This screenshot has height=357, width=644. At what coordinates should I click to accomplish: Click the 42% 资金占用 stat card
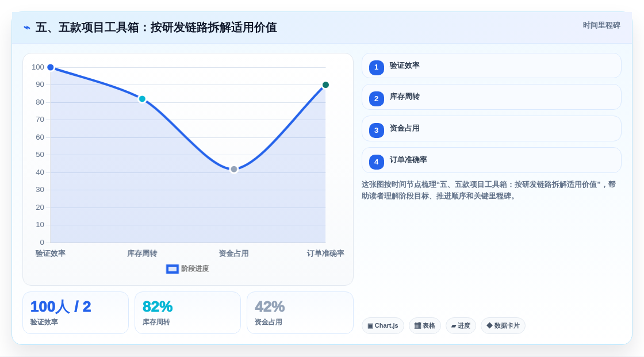300,313
